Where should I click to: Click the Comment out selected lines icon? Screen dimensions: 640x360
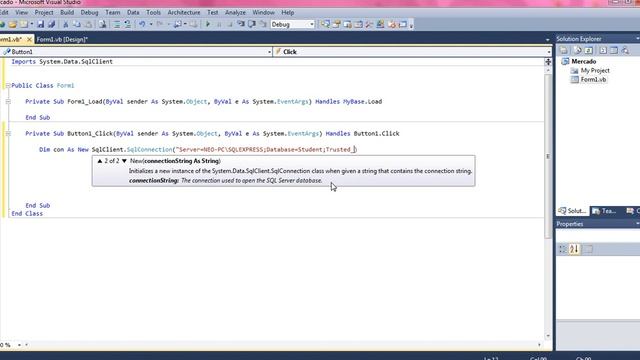[117, 24]
